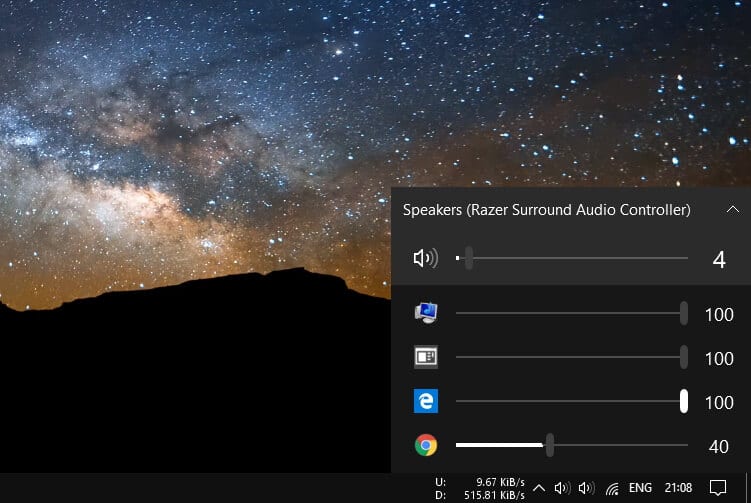Open the Action Center notification icon
This screenshot has width=751, height=503.
click(717, 488)
